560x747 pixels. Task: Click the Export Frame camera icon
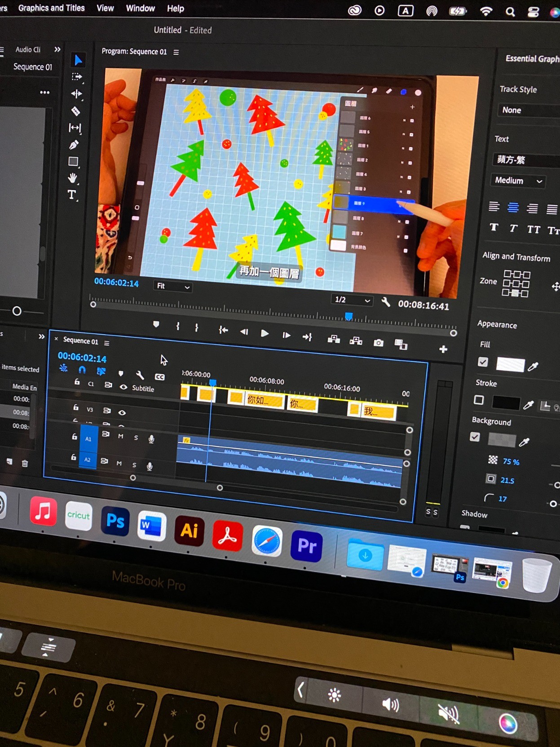379,343
